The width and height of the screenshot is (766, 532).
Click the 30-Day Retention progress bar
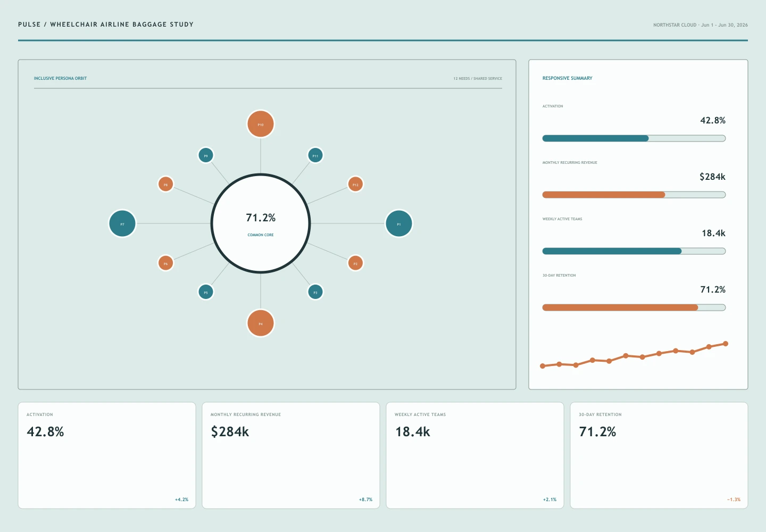tap(634, 307)
